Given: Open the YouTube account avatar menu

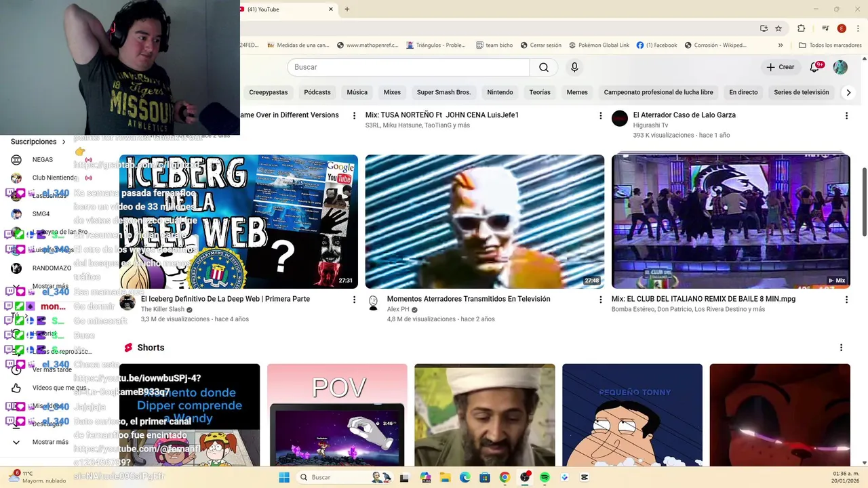Looking at the screenshot, I should click(x=840, y=67).
